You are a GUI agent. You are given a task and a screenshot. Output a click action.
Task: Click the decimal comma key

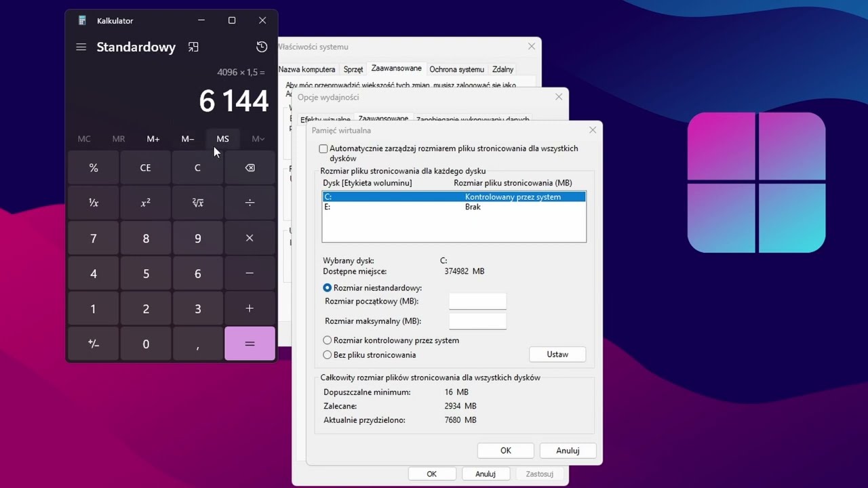[197, 344]
